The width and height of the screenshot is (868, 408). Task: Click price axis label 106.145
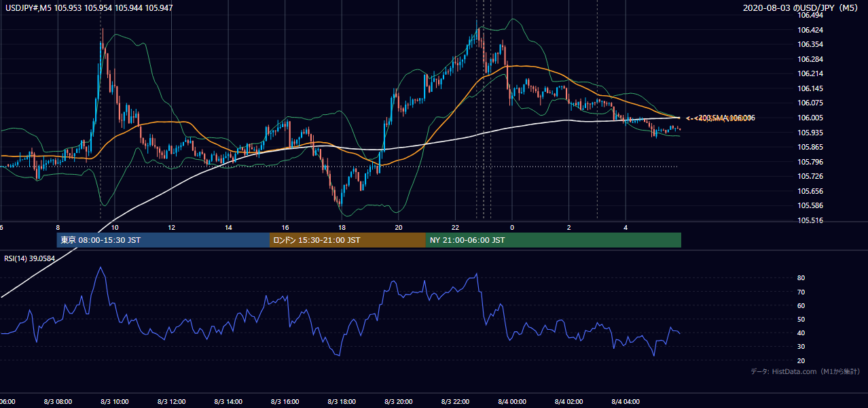point(811,88)
